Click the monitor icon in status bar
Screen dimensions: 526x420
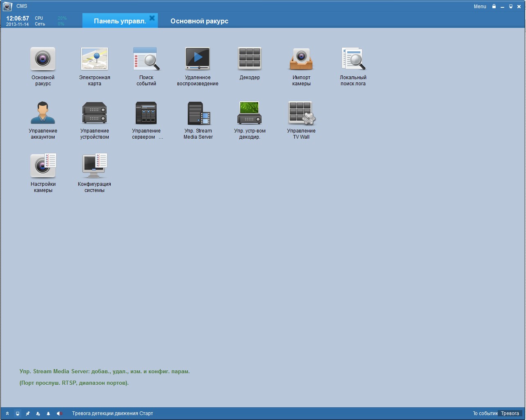18,413
